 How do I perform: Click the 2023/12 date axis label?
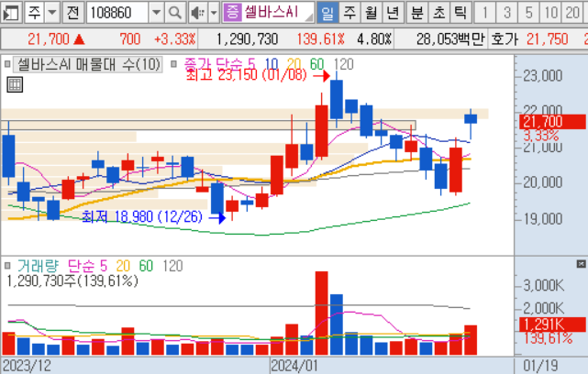27,366
